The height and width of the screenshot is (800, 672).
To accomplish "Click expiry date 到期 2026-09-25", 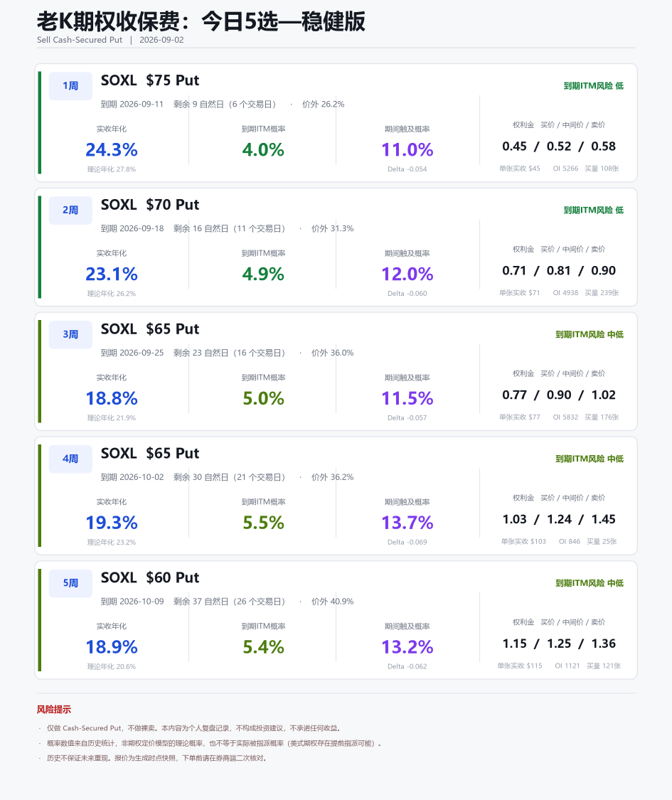I will (x=132, y=353).
